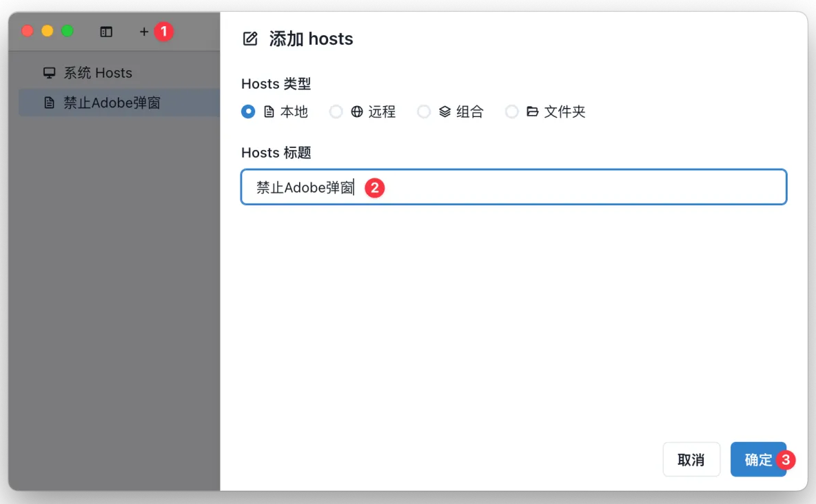
Task: Select the 远程 radio button
Action: [x=336, y=112]
